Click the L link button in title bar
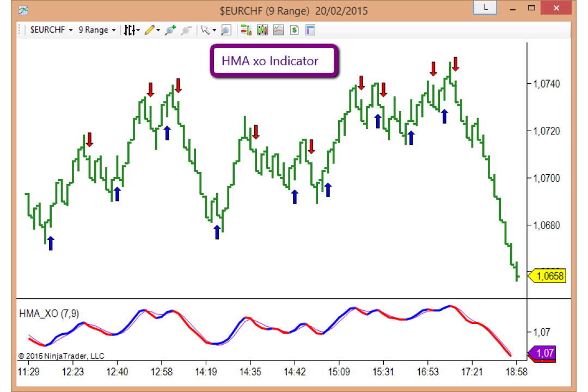Viewport: 588px width, 392px height. click(x=485, y=8)
